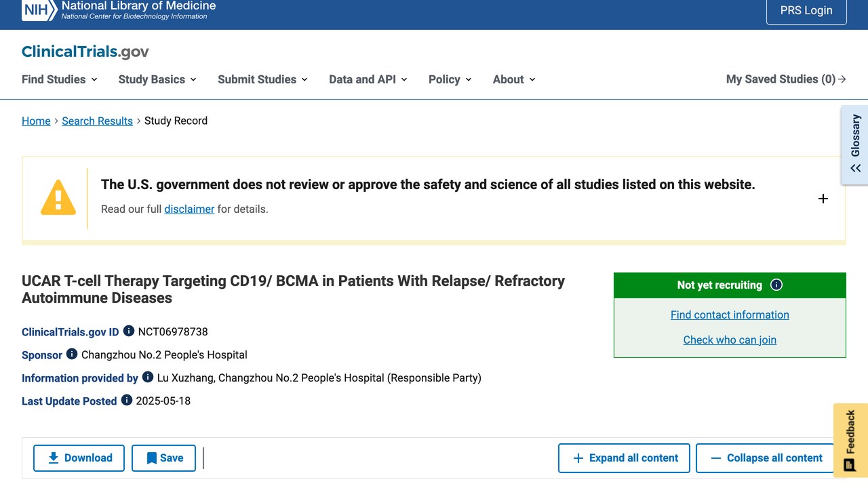Click info icon next to ClinicalTrials.gov ID

129,331
